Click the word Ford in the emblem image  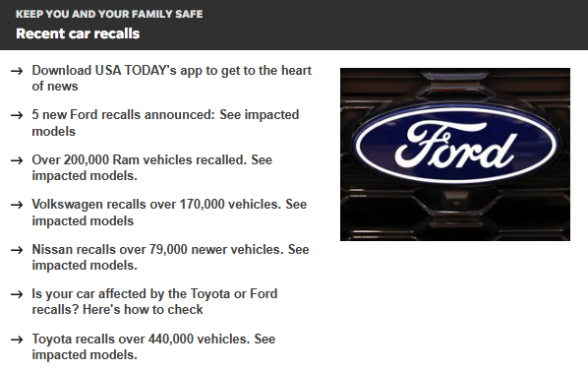tap(455, 145)
